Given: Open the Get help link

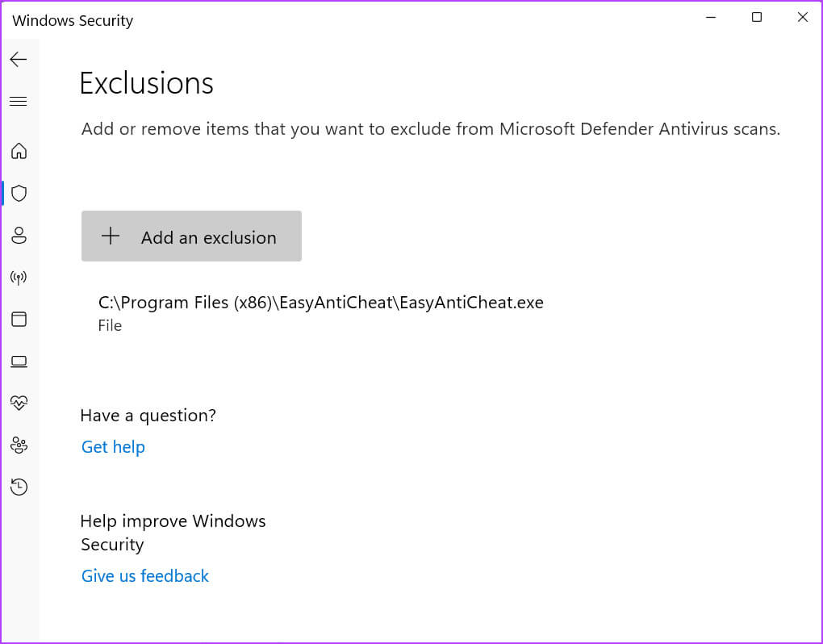Looking at the screenshot, I should 113,447.
